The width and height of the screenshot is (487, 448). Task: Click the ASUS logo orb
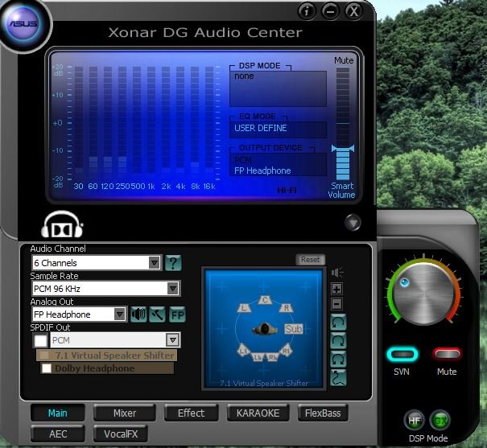(x=23, y=23)
